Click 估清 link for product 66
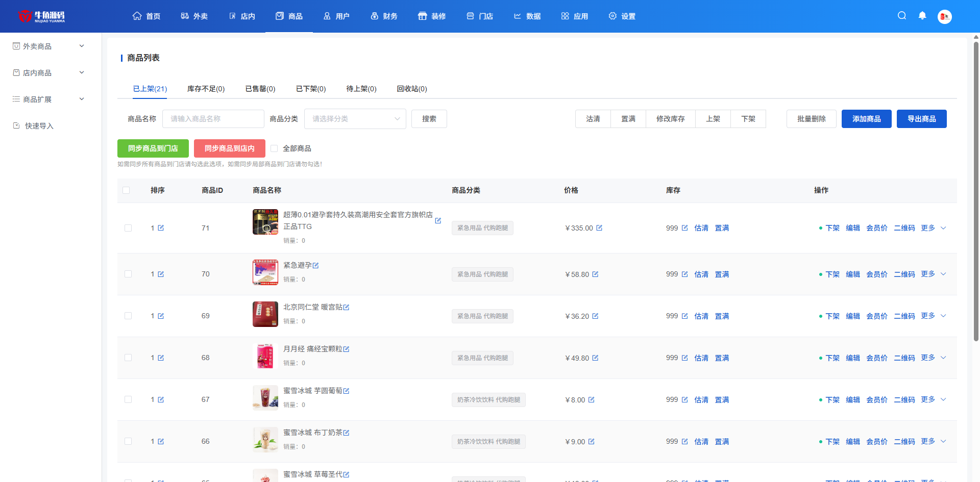 701,442
